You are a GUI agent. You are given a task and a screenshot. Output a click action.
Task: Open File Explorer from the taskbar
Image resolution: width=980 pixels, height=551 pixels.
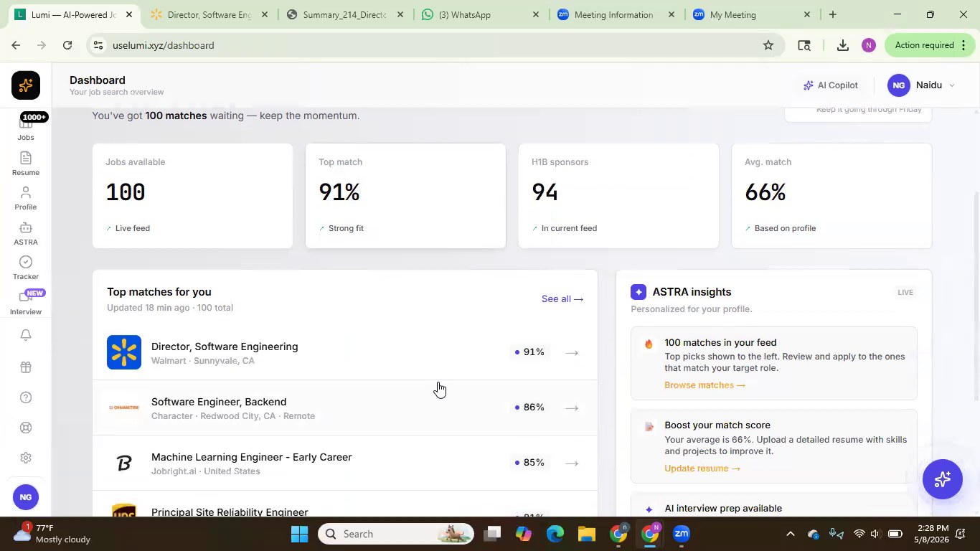587,534
